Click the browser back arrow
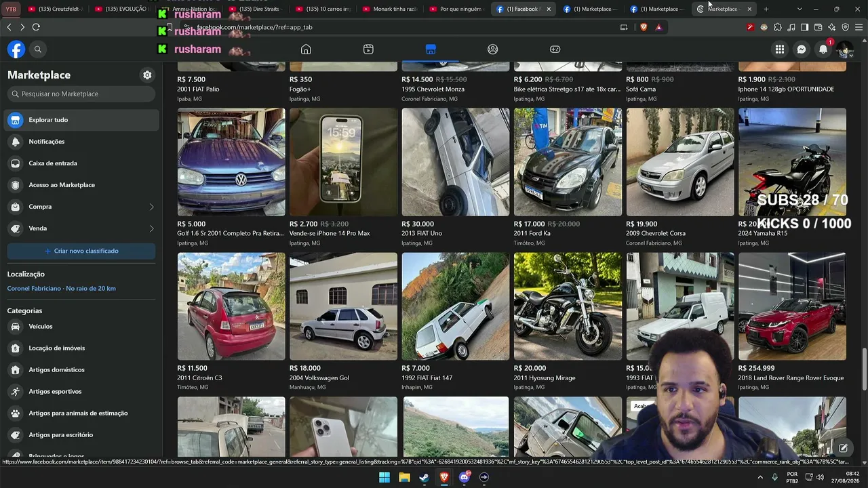868x488 pixels. (x=9, y=27)
